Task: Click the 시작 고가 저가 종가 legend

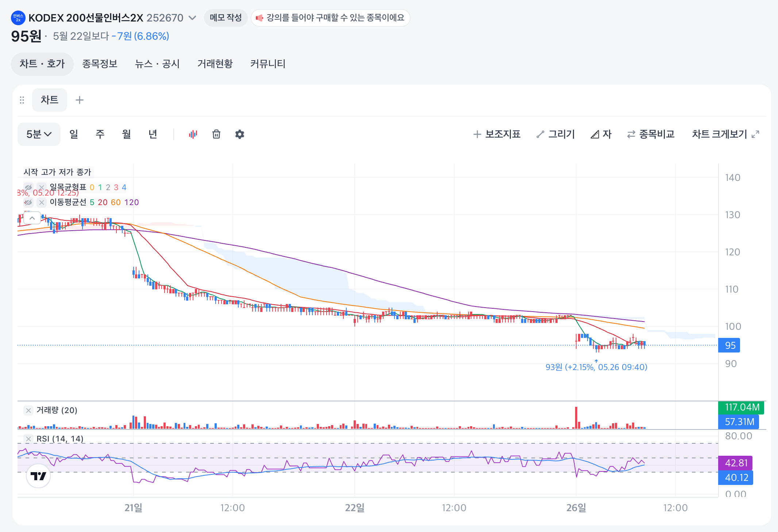Action: 57,172
